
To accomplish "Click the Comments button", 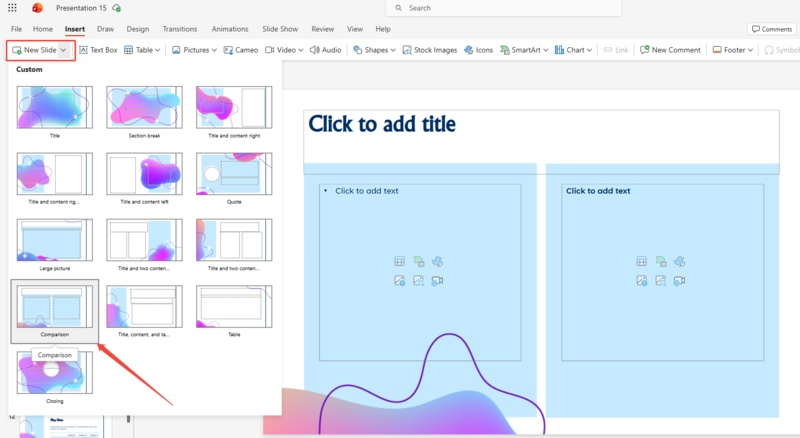I will pos(772,29).
